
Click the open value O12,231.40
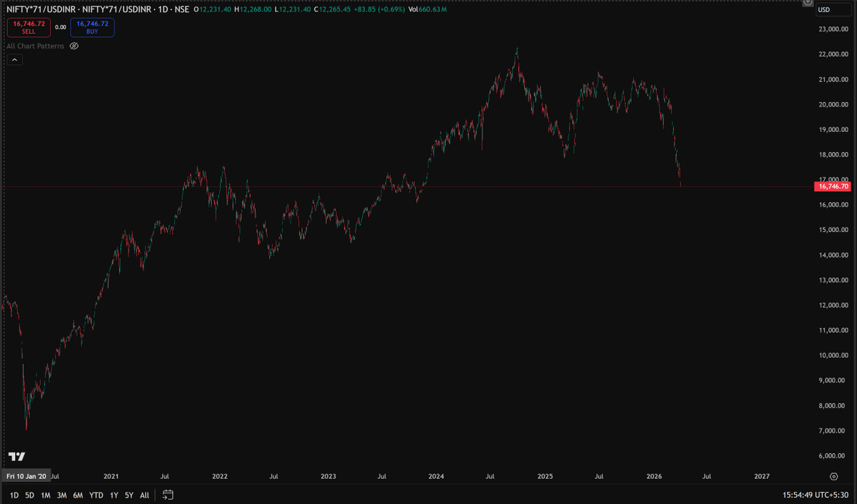214,10
